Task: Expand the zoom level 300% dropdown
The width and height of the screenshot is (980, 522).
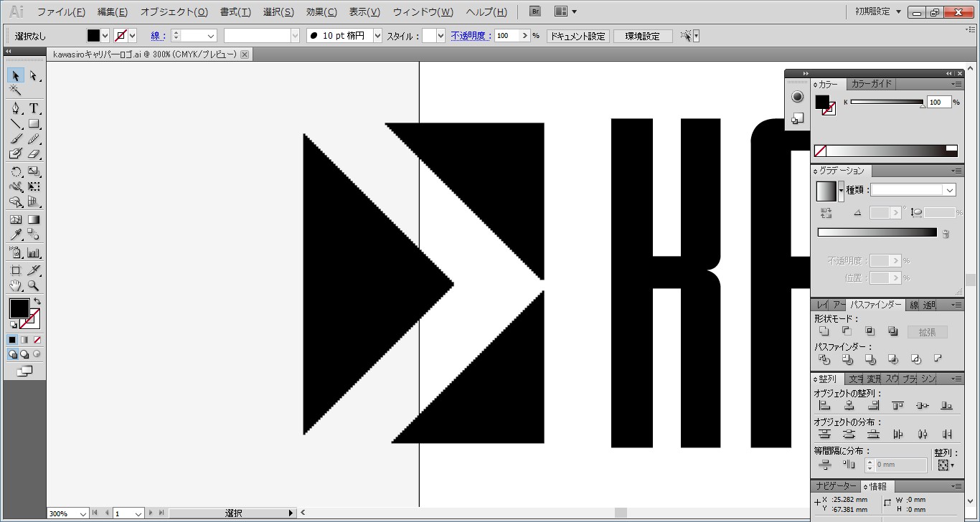Action: pyautogui.click(x=83, y=513)
